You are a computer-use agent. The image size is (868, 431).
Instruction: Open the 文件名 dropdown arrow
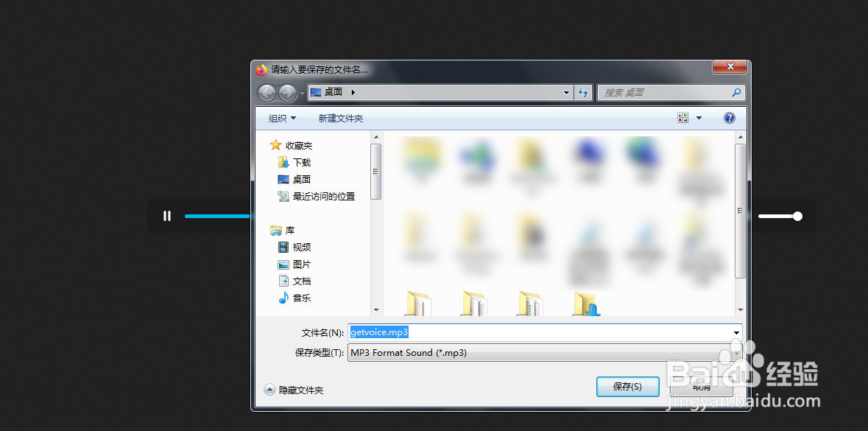pos(737,333)
